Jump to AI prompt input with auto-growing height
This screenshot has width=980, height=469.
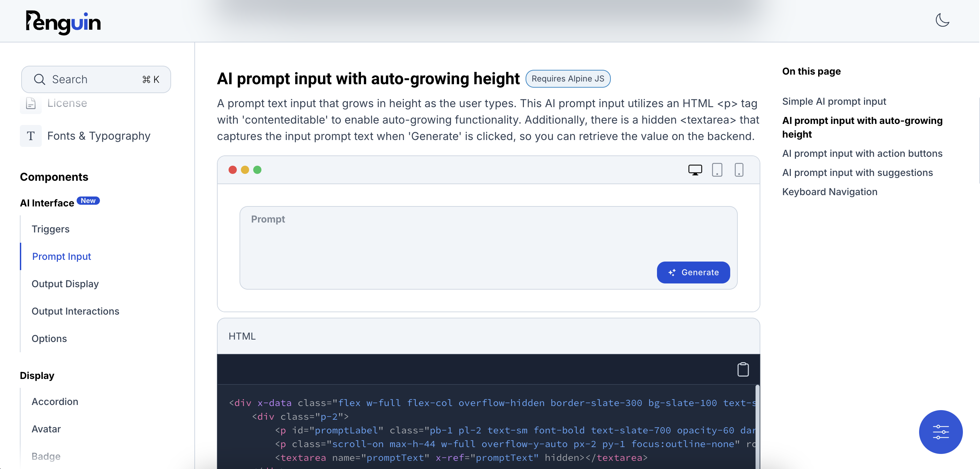point(862,127)
